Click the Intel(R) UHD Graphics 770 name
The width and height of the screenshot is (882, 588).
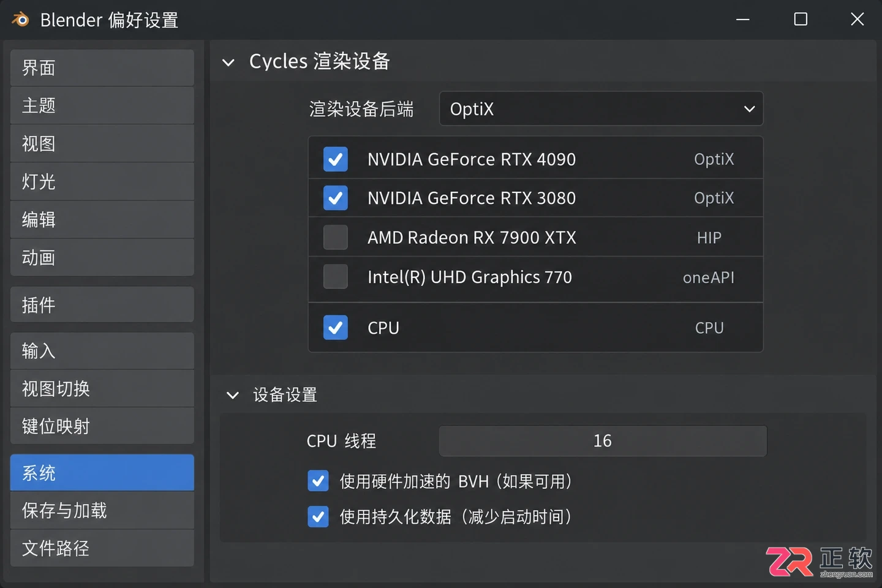(470, 277)
